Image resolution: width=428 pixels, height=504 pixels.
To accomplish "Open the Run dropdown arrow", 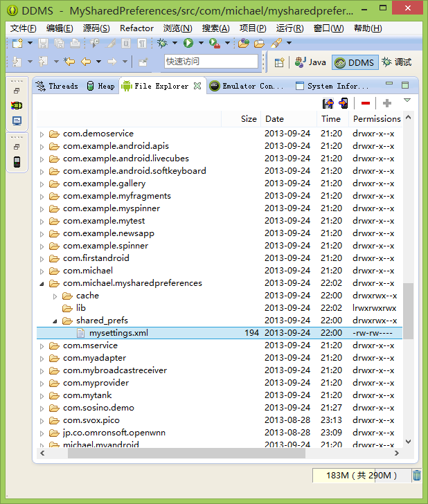I will pyautogui.click(x=202, y=43).
